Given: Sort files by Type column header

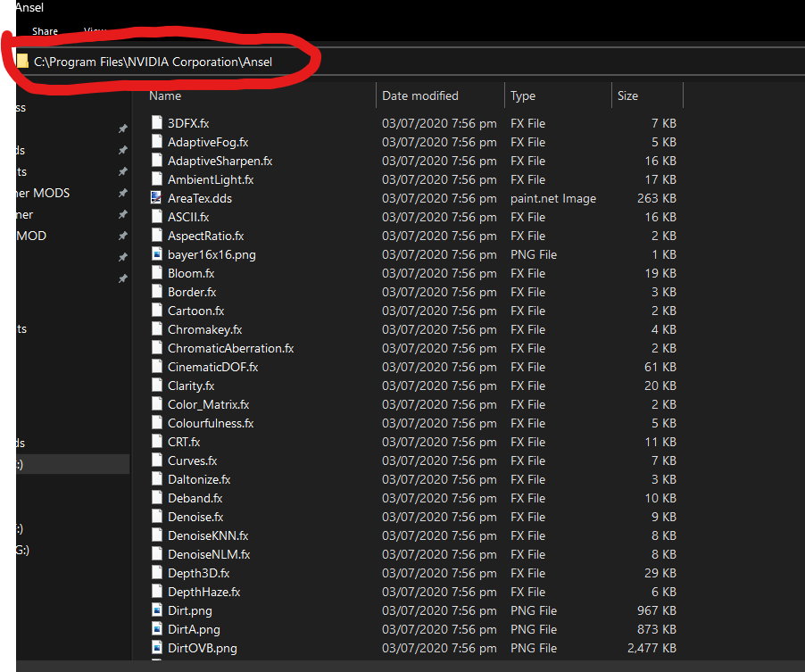Looking at the screenshot, I should [523, 96].
